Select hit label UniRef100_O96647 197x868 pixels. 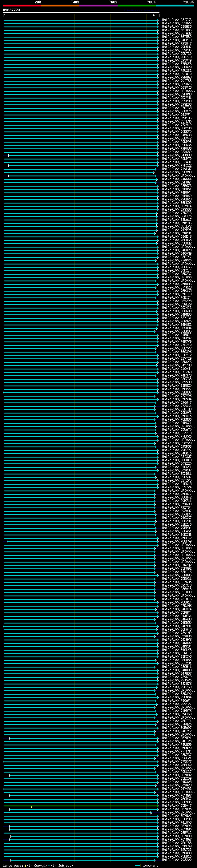coord(177,402)
